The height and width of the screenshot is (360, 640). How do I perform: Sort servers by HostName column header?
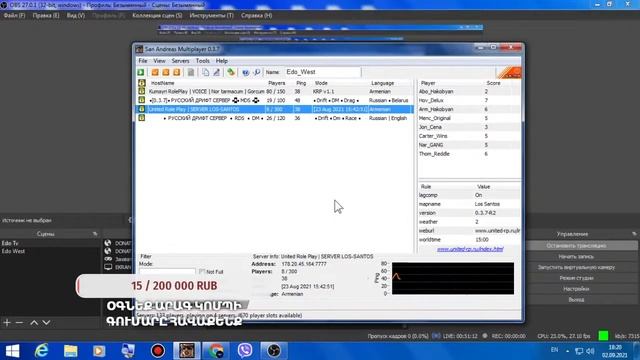click(162, 83)
